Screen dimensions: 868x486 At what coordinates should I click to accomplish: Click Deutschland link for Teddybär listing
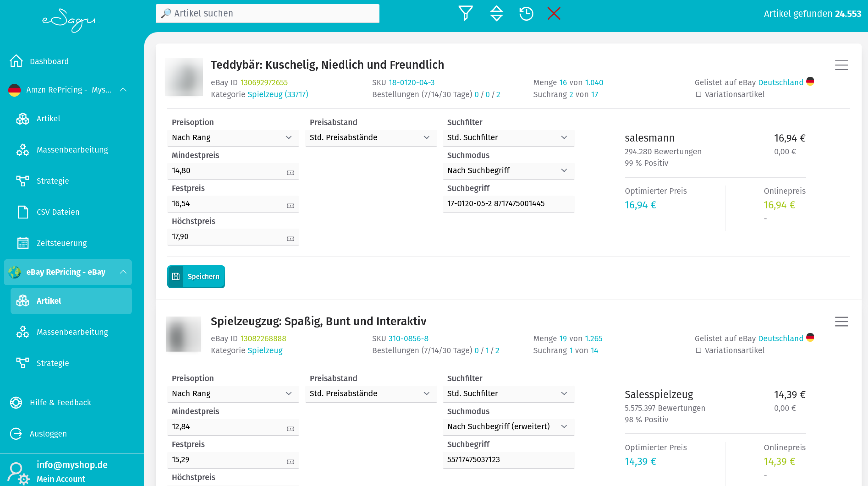pyautogui.click(x=780, y=82)
